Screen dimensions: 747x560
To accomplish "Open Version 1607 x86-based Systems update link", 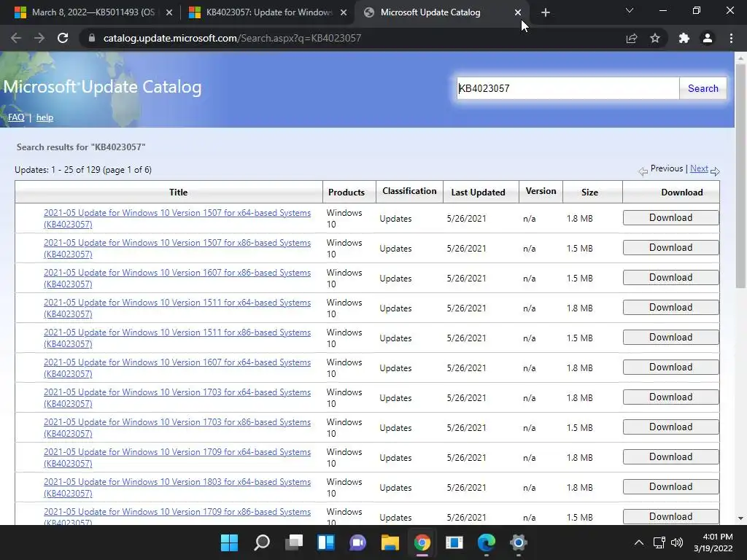I will [177, 278].
